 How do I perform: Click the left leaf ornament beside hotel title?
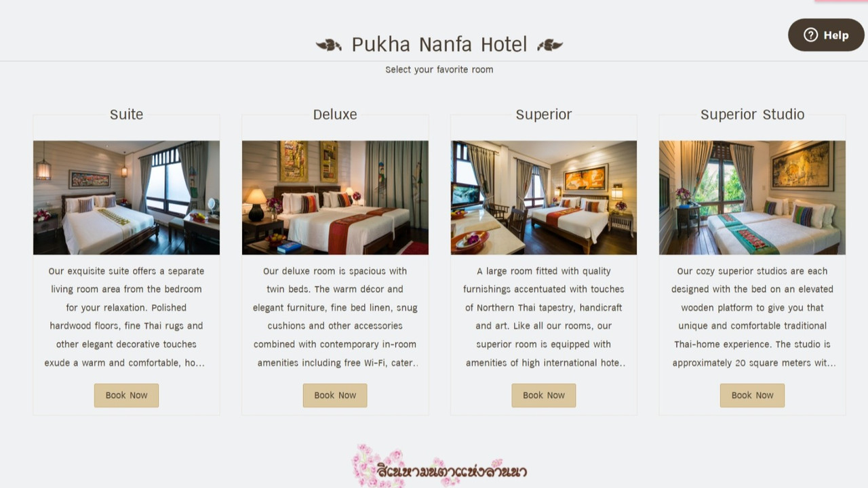click(x=329, y=45)
